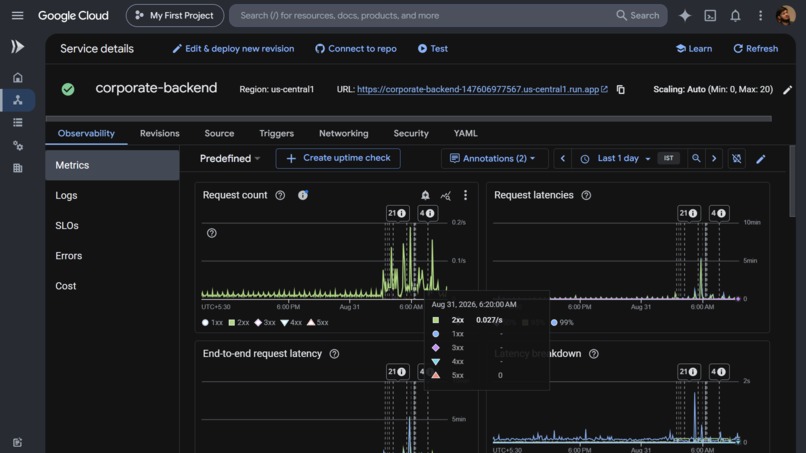Click the Cloud Run logo icon in sidebar

(x=17, y=47)
